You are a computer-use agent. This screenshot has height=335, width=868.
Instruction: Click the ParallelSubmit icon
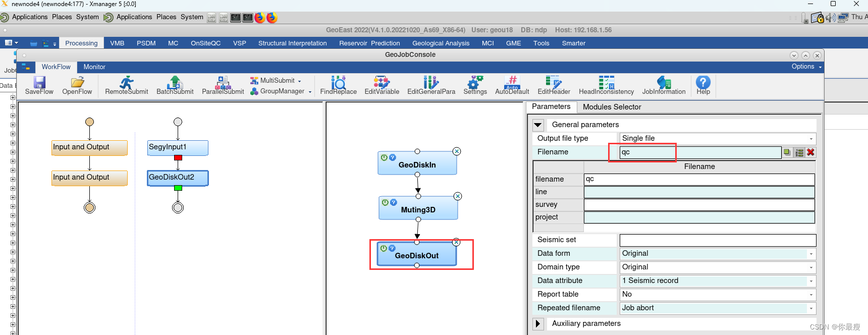[223, 82]
